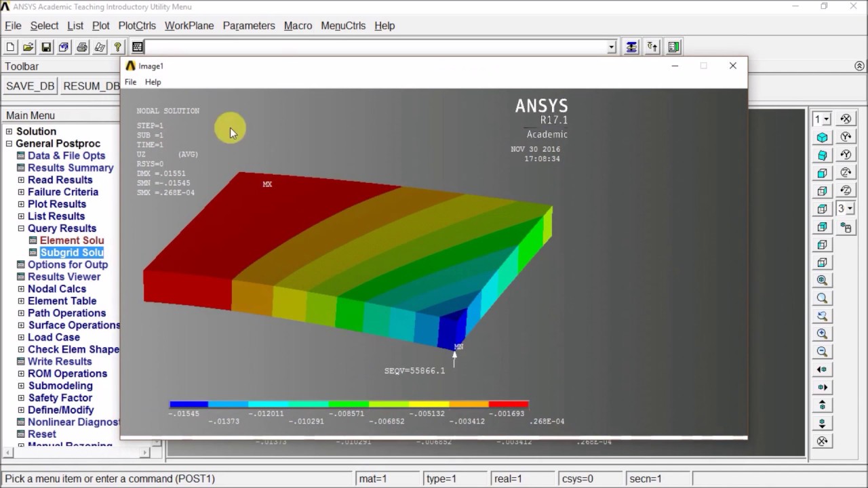Expand the Solution tree node
Viewport: 868px width, 488px height.
pos(9,131)
